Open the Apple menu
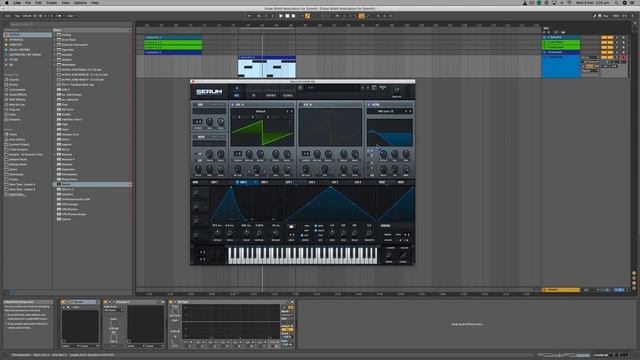The height and width of the screenshot is (360, 640). (x=7, y=2)
